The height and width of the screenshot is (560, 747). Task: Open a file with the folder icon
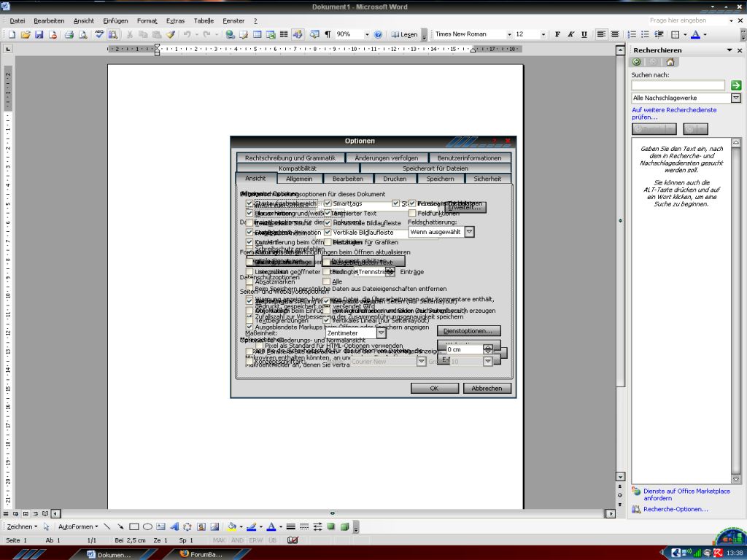(26, 34)
